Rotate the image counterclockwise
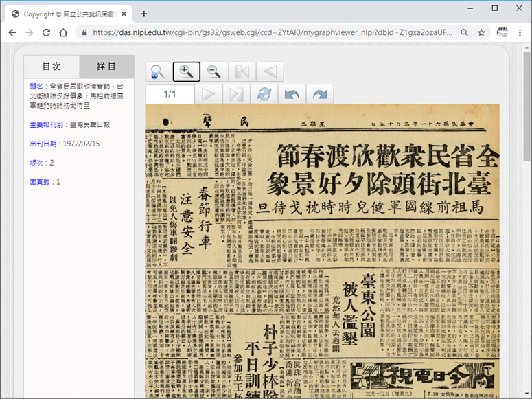Screen dimensions: 532x399 tap(292, 94)
